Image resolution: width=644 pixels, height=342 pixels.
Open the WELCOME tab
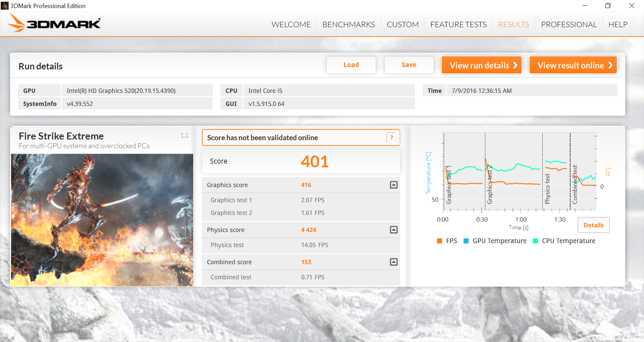pyautogui.click(x=291, y=24)
